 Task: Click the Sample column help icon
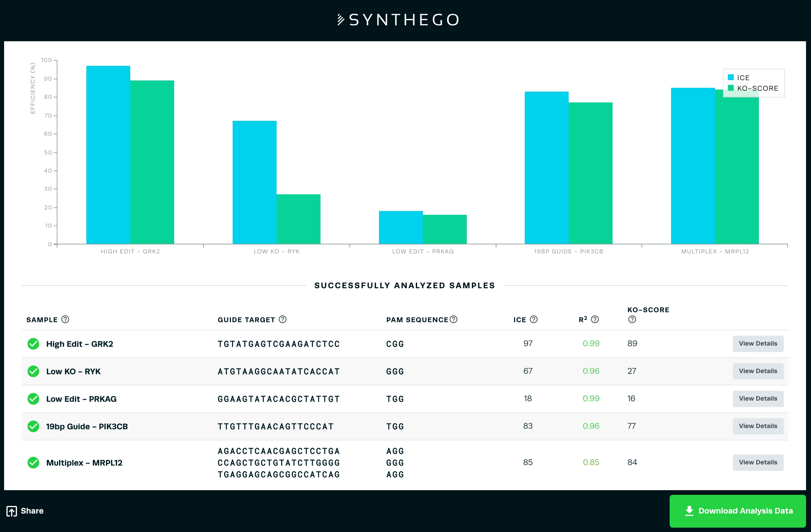(65, 319)
